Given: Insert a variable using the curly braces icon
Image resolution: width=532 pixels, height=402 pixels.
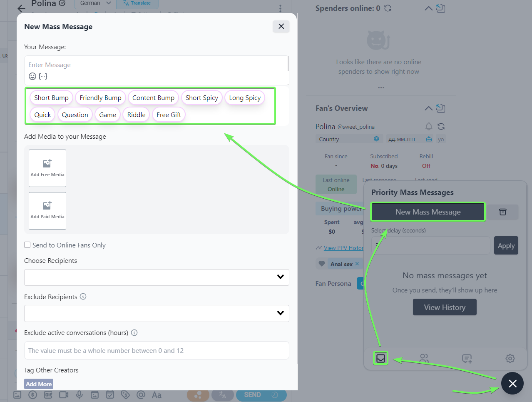Looking at the screenshot, I should (43, 76).
